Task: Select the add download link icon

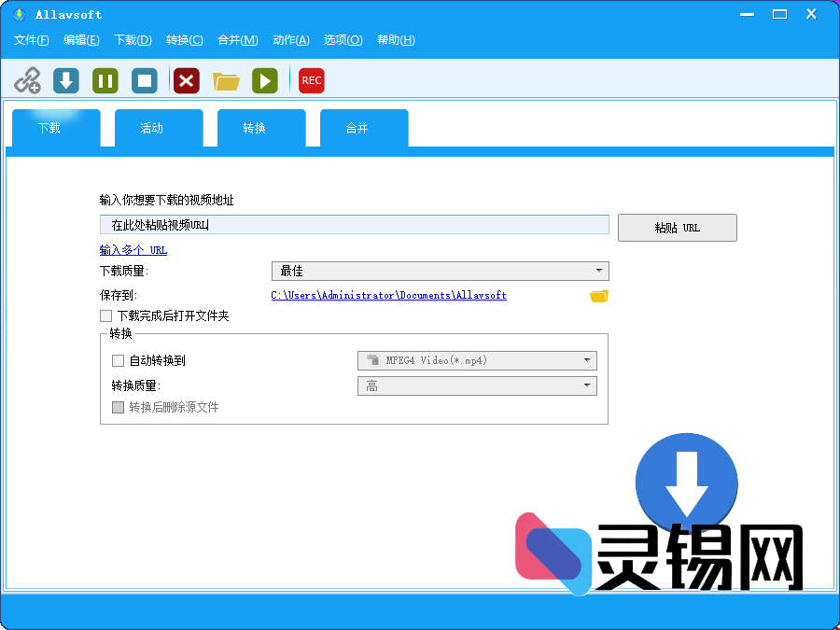Action: 28,80
